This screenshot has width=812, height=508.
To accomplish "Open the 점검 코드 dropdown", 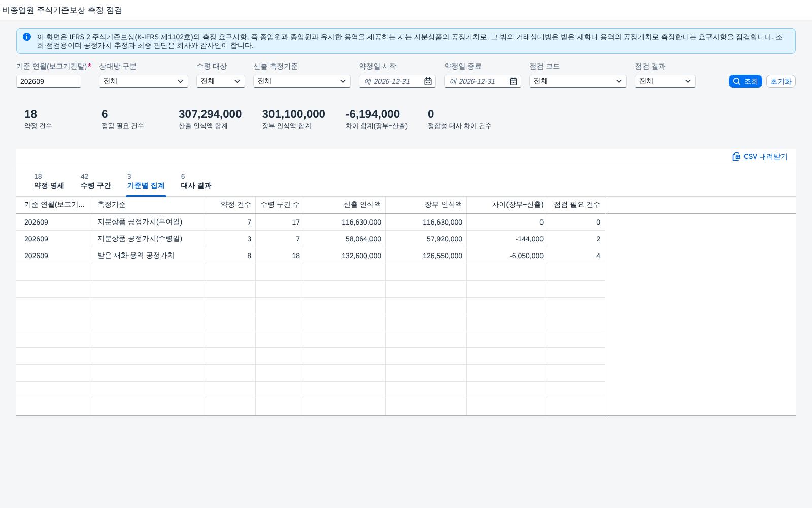I will (x=578, y=81).
